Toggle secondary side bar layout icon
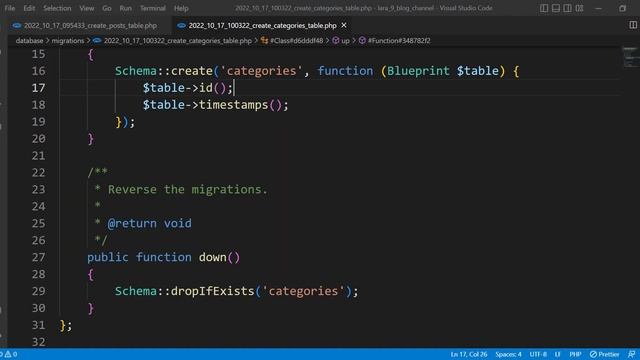Image resolution: width=640 pixels, height=360 pixels. click(x=567, y=8)
